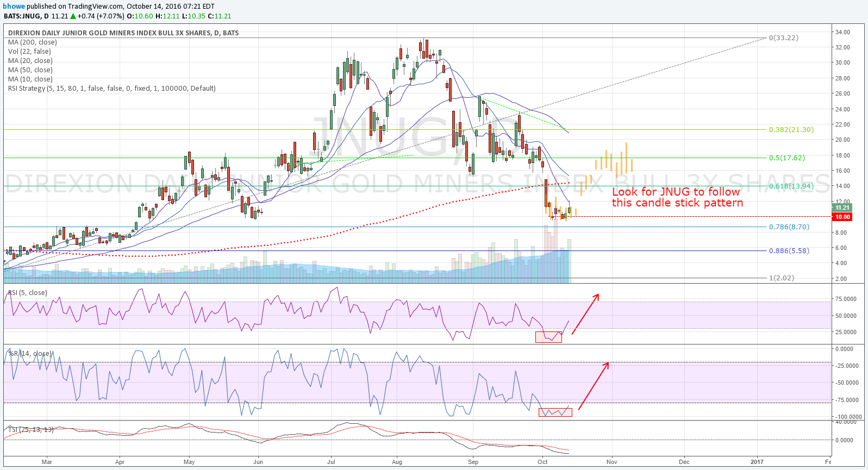The image size is (868, 470).
Task: Select the O:10.60 open price value
Action: (x=140, y=16)
